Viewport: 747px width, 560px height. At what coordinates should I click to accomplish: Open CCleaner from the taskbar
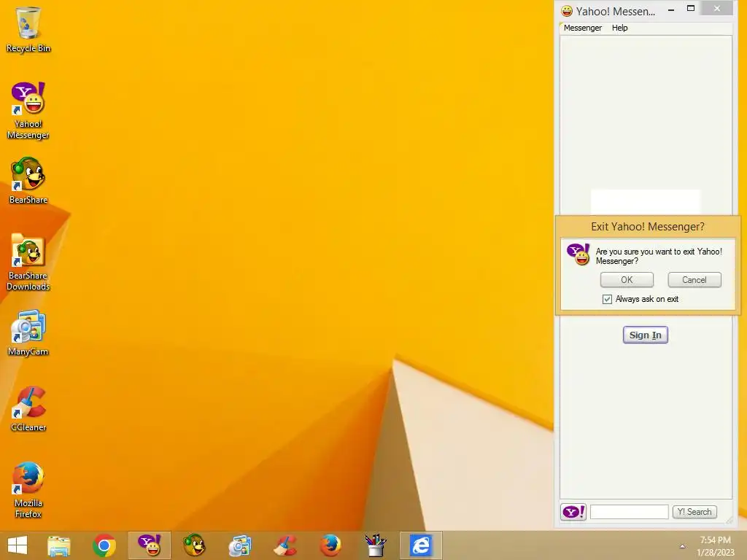pyautogui.click(x=285, y=545)
